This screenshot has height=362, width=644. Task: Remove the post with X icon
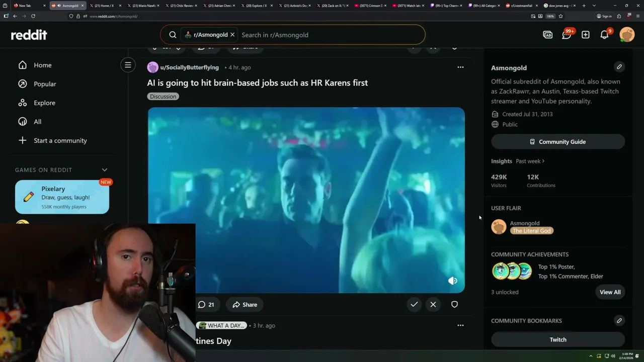(x=433, y=304)
